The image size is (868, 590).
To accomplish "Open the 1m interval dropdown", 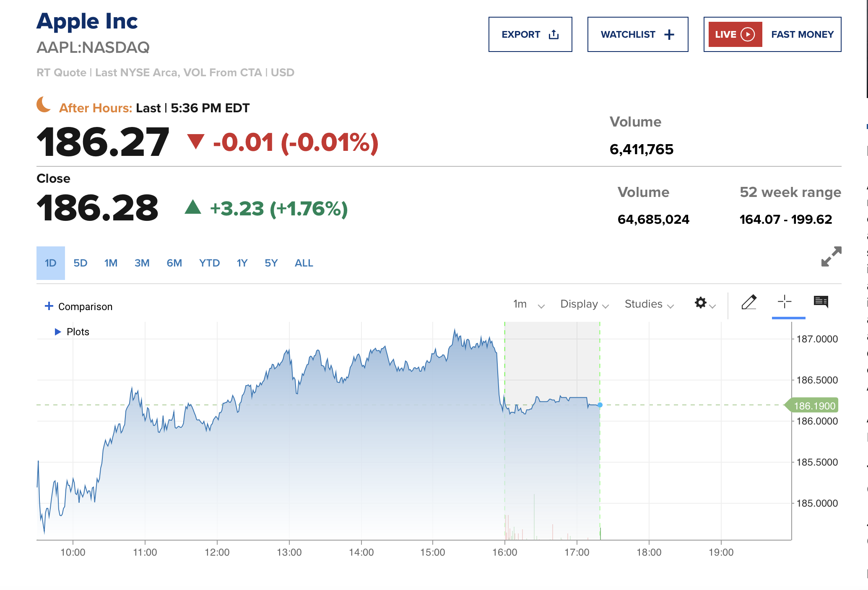I will coord(528,304).
